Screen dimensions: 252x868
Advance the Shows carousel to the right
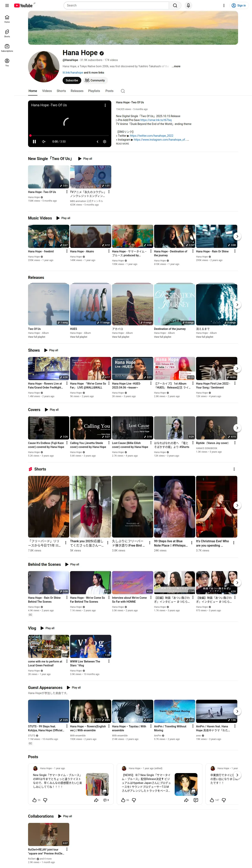pos(237,368)
